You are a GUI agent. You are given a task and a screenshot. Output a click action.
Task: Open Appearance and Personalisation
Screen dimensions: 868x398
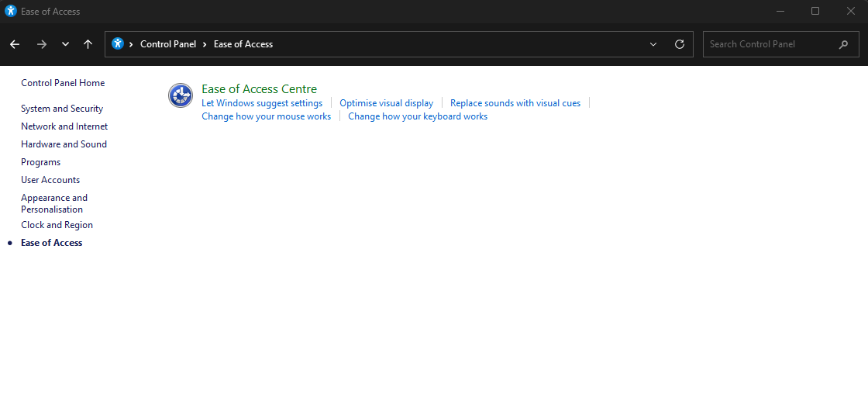[x=54, y=203]
